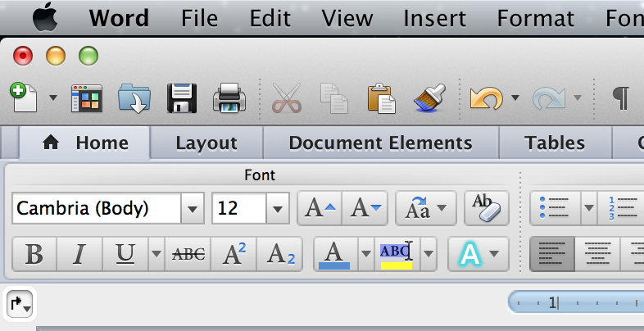Image resolution: width=644 pixels, height=331 pixels.
Task: Open the Format menu
Action: (536, 19)
